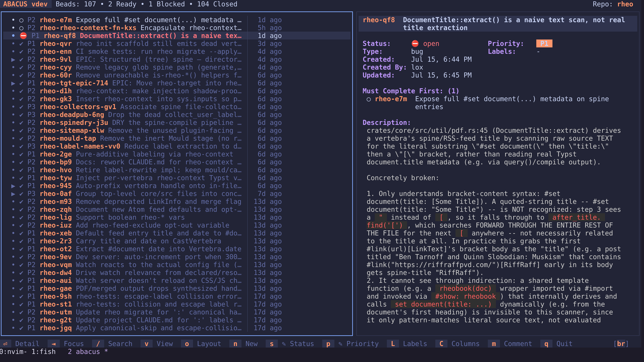Click the red blocked status icon in detail pane
The width and height of the screenshot is (644, 362).
[x=415, y=44]
